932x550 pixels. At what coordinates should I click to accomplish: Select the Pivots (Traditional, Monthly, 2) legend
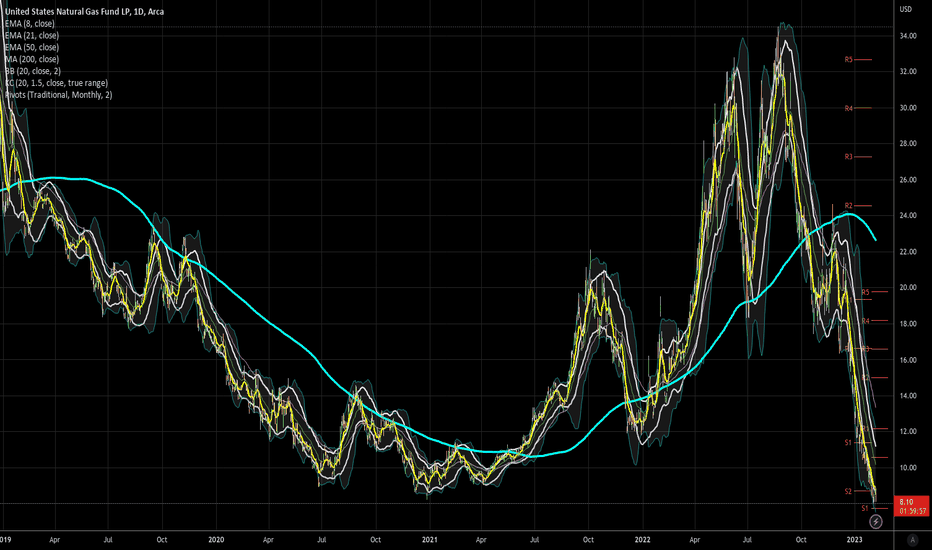(x=58, y=95)
